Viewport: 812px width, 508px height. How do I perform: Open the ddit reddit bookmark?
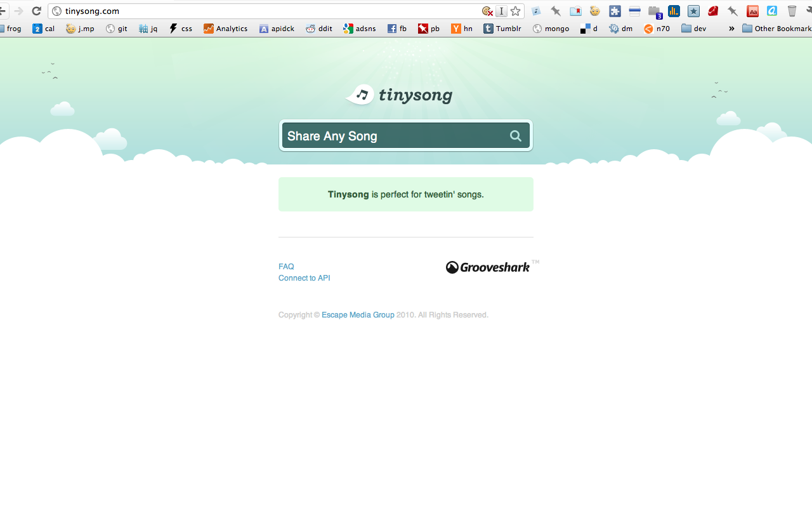pos(319,29)
